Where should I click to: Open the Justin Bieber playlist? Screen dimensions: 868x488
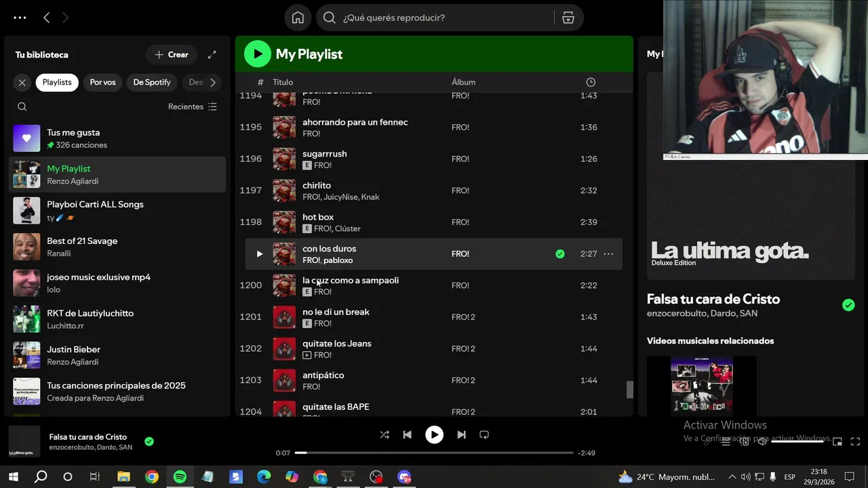pyautogui.click(x=117, y=355)
